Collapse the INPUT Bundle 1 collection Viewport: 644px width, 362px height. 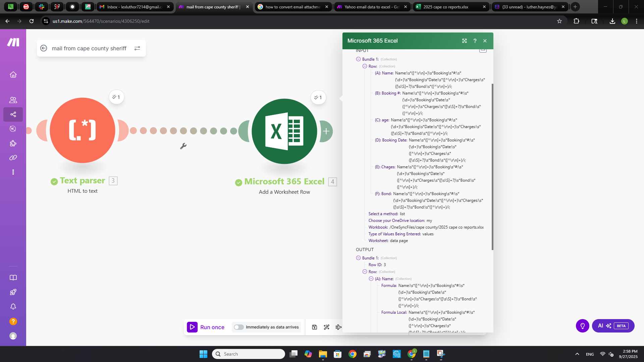(x=358, y=59)
